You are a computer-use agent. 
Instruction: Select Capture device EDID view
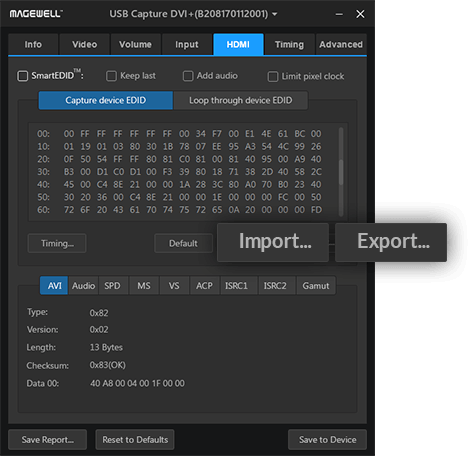click(x=106, y=100)
